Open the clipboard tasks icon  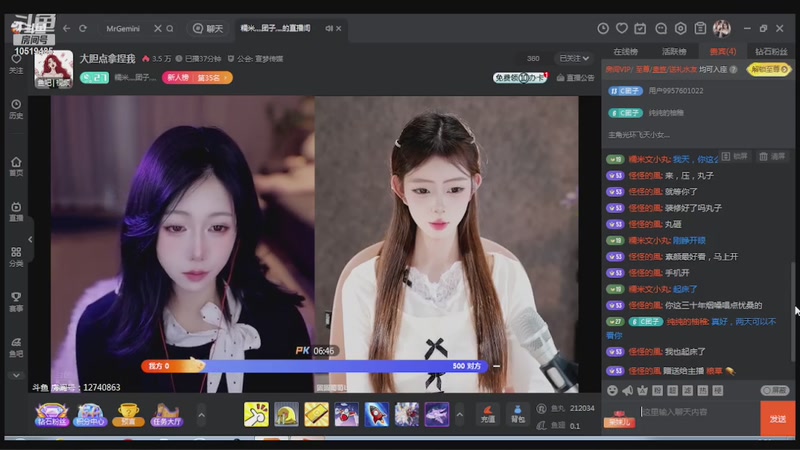(x=700, y=29)
